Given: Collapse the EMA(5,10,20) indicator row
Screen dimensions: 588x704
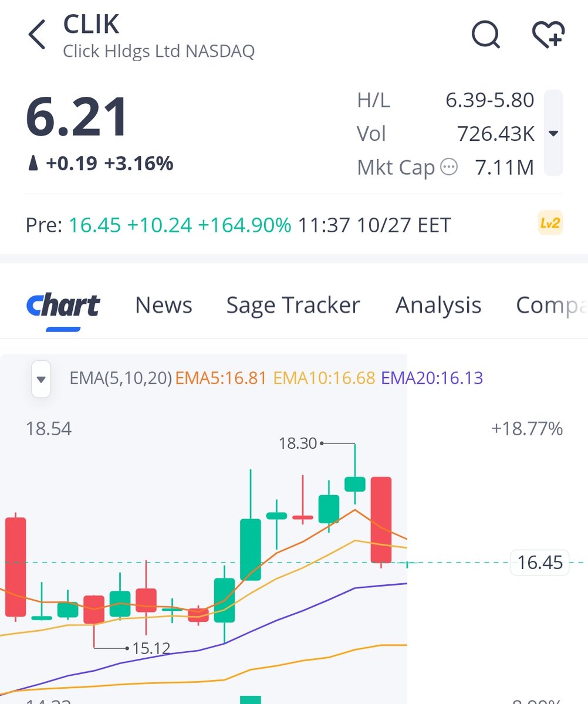Looking at the screenshot, I should [40, 378].
